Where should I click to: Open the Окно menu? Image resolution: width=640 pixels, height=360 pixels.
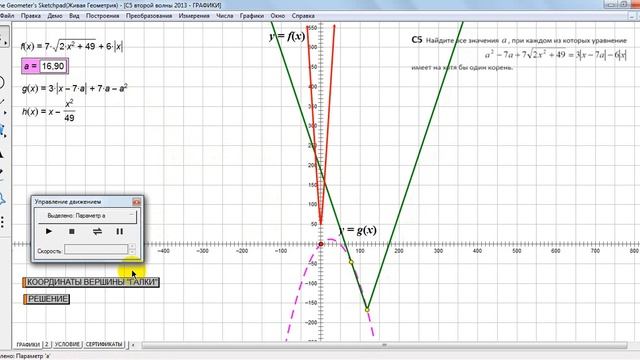tap(278, 16)
